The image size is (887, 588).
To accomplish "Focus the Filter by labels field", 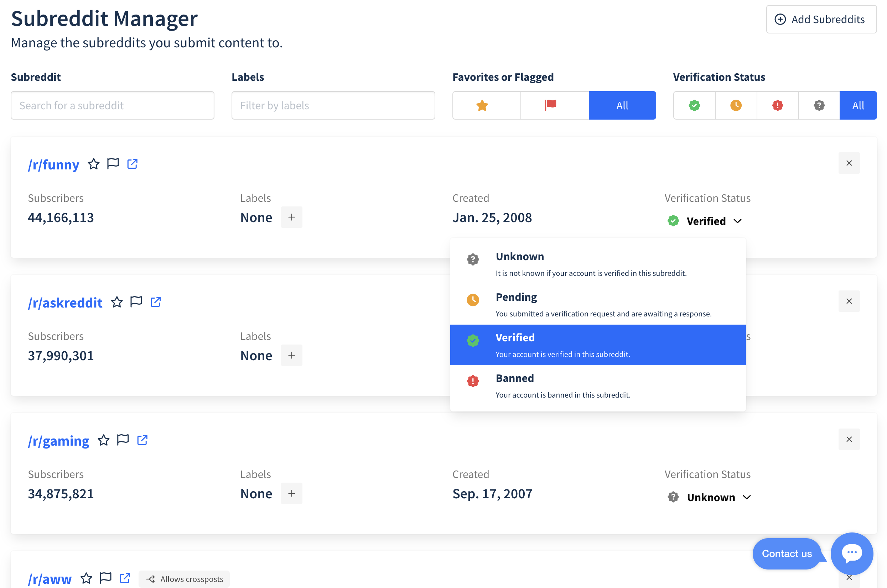I will (x=333, y=105).
